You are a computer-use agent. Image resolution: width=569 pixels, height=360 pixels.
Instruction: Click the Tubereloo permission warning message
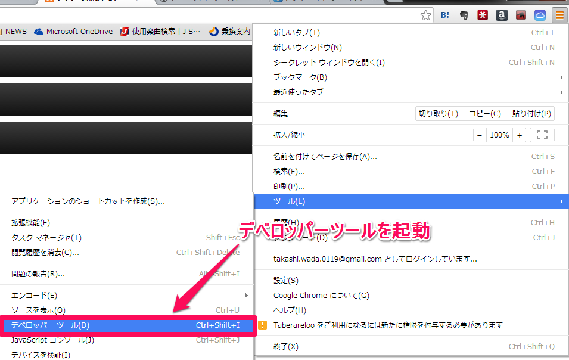[388, 325]
